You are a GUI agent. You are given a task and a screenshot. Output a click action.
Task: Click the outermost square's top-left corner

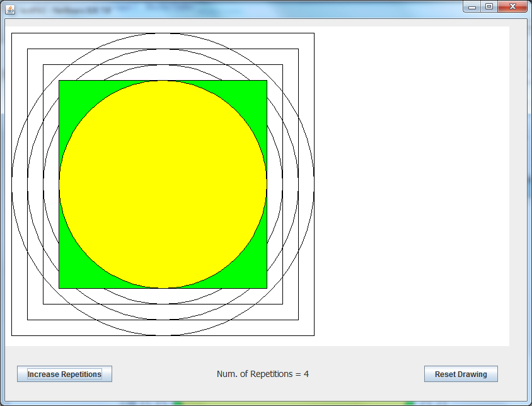coord(12,33)
